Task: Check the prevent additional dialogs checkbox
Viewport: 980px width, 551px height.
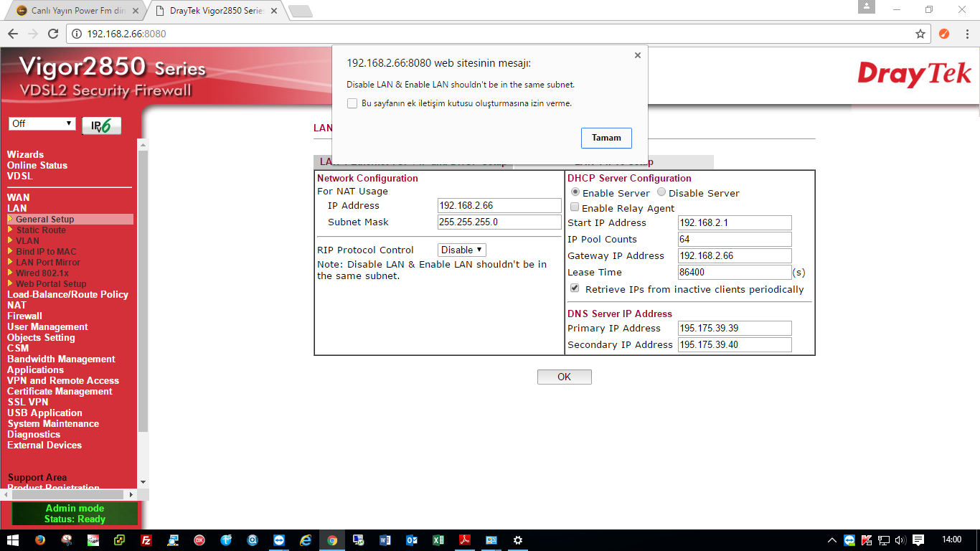Action: tap(352, 103)
